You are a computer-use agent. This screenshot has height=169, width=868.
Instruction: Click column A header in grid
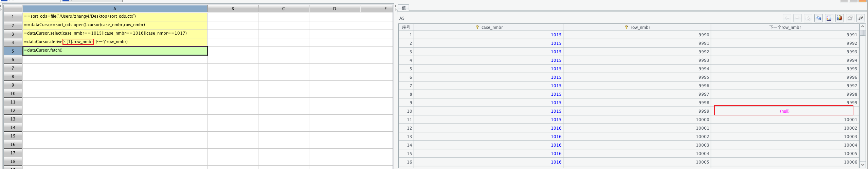click(x=115, y=9)
